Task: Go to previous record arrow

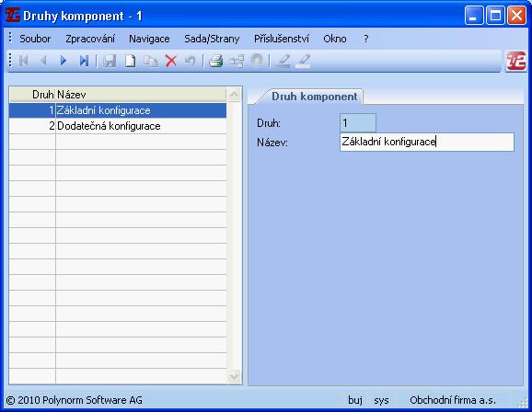Action: coord(43,61)
